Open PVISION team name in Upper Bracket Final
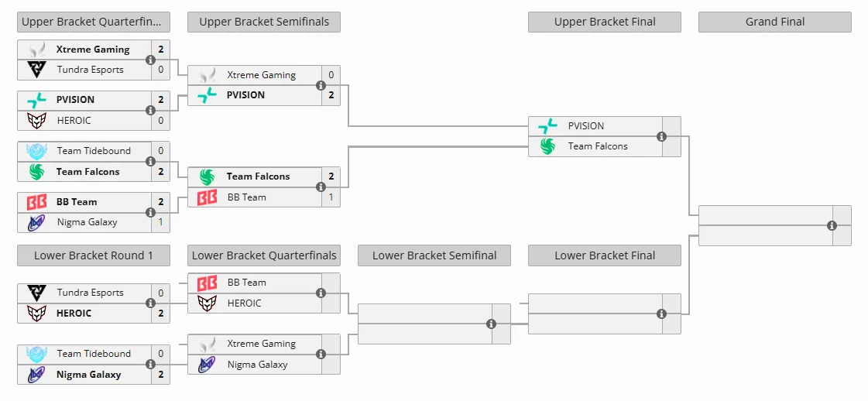868x401 pixels. 585,126
